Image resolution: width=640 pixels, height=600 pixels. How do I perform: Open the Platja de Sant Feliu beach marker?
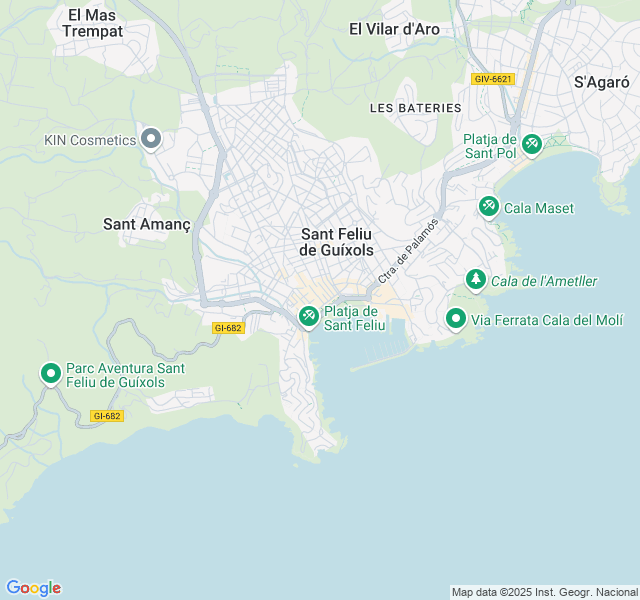point(309,317)
